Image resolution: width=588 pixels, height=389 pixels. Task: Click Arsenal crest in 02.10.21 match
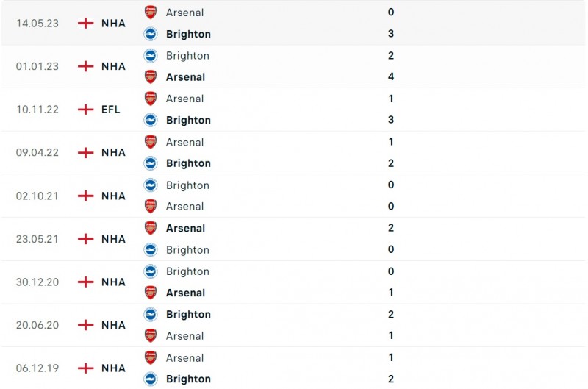point(151,206)
